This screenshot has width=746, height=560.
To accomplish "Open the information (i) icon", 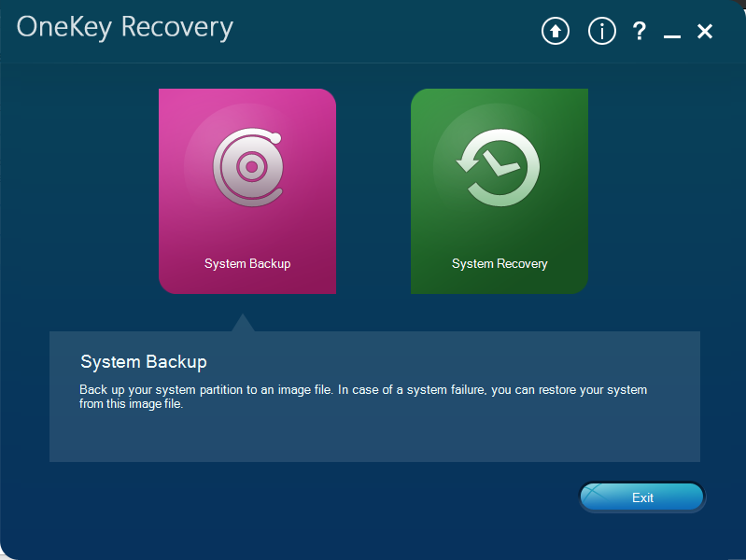I will pyautogui.click(x=602, y=32).
